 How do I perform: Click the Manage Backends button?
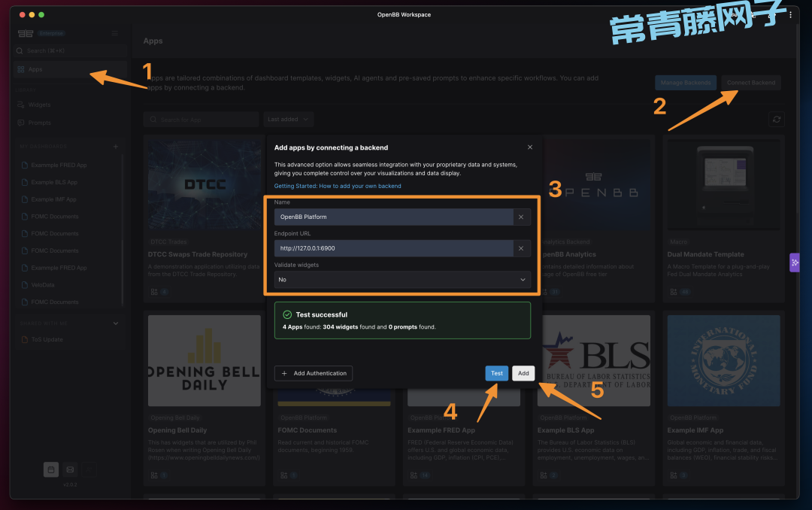(x=686, y=83)
